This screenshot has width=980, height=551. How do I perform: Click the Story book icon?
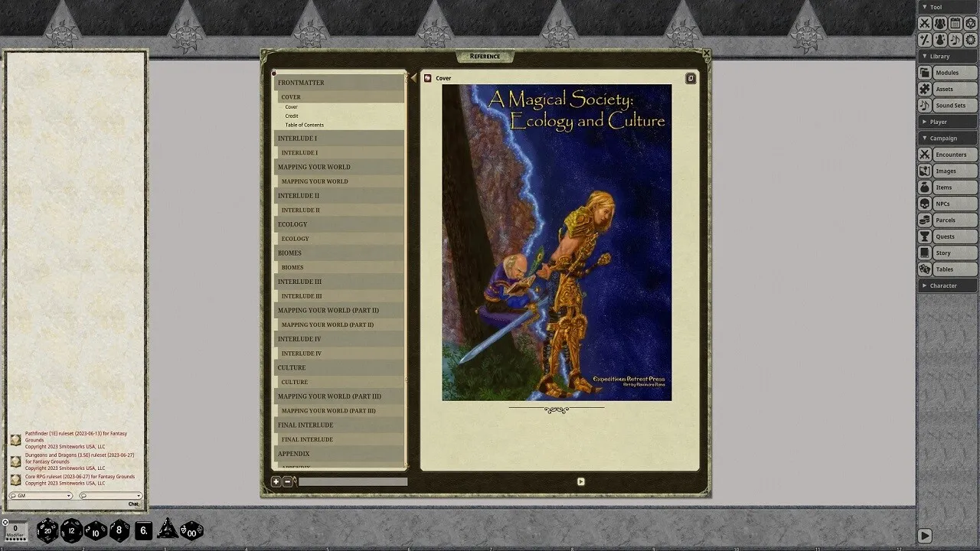click(x=925, y=253)
